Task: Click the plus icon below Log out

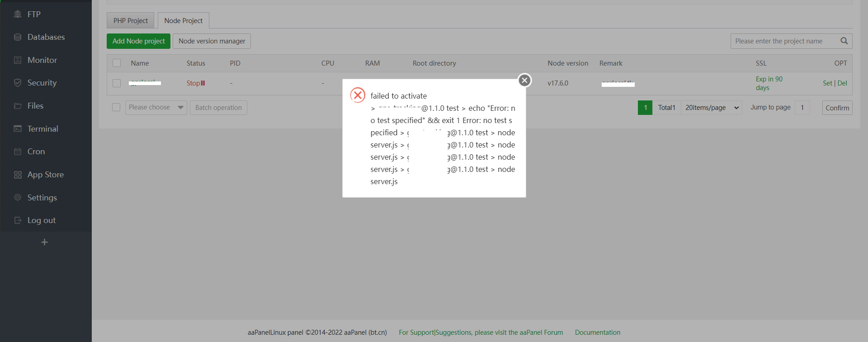Action: 44,242
